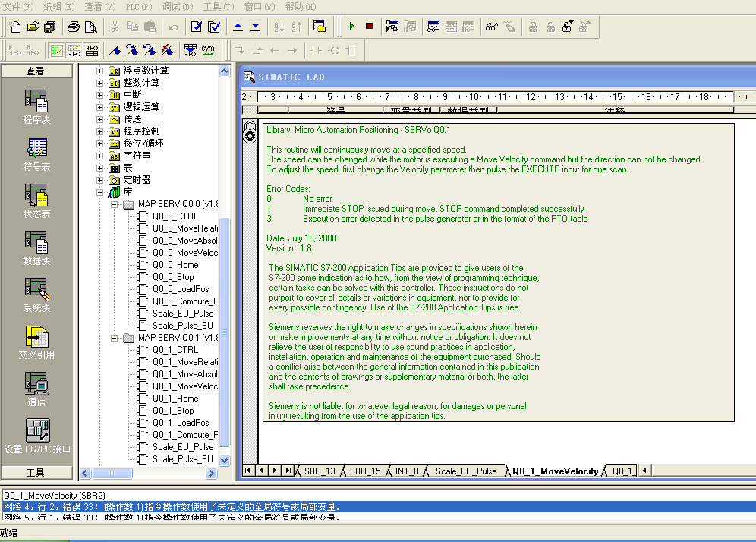The height and width of the screenshot is (542, 756).
Task: Upload from PLC with the blue up-arrow icon
Action: click(238, 27)
